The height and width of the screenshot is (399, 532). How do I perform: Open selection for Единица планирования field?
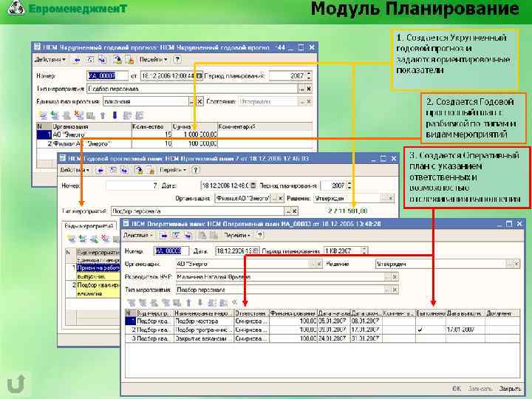192,101
